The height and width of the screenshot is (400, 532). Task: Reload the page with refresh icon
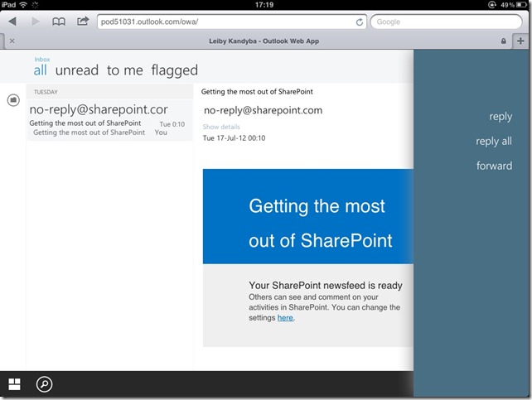coord(360,22)
